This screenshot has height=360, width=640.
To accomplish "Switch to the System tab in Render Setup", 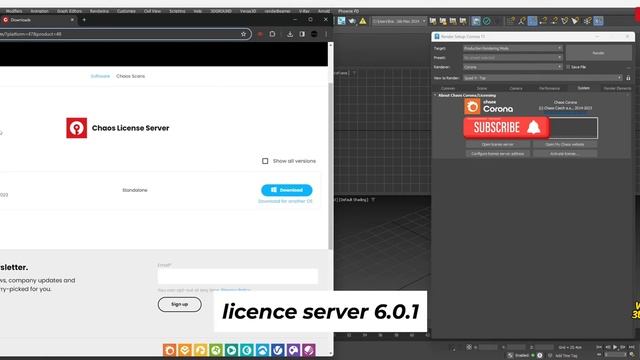I will [583, 88].
